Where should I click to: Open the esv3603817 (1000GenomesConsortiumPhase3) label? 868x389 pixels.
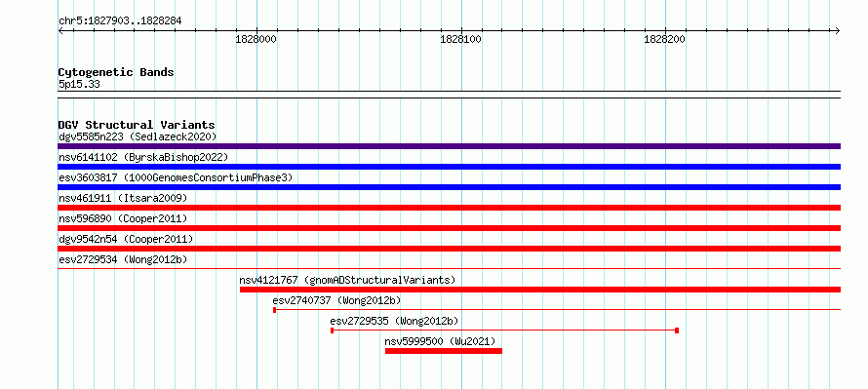tap(176, 177)
